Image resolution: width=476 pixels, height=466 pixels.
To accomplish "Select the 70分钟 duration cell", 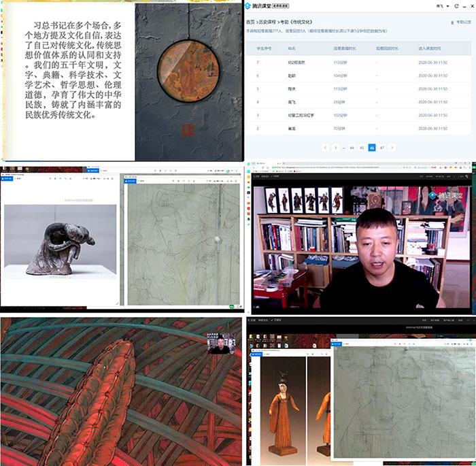I will coord(339,129).
